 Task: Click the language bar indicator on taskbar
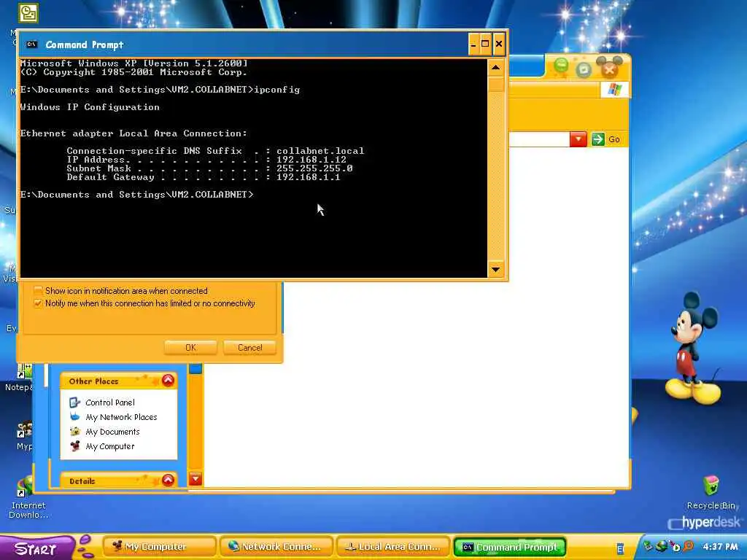coord(620,549)
